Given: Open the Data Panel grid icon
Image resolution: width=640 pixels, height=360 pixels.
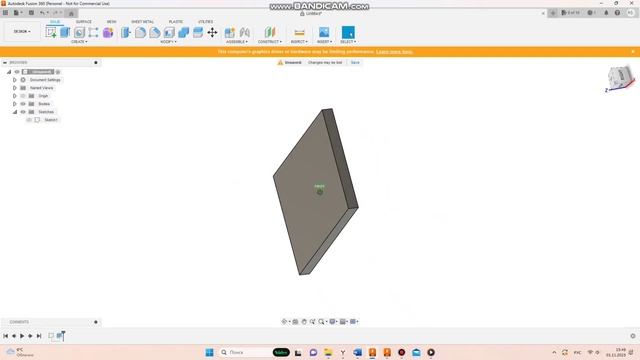Looking at the screenshot, I should (5, 13).
